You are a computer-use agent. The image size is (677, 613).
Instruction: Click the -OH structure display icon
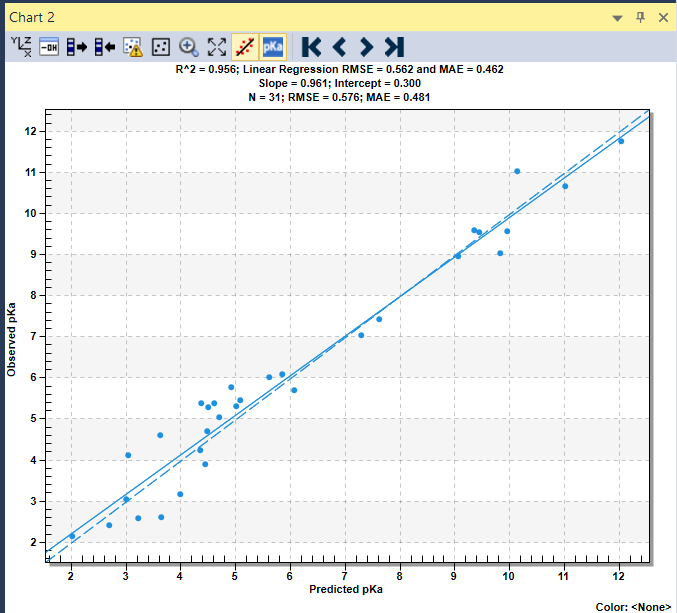click(x=49, y=47)
